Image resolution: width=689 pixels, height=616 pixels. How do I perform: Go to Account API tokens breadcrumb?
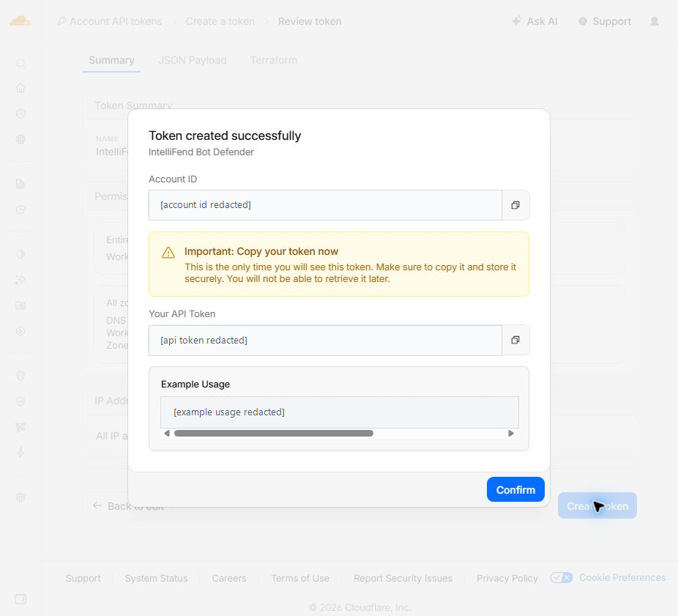coord(110,21)
